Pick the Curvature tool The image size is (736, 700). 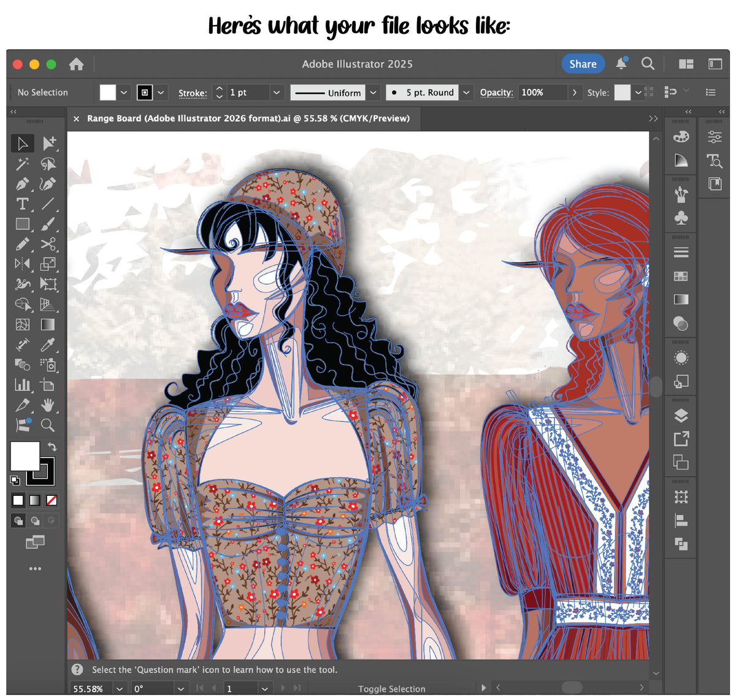click(48, 184)
